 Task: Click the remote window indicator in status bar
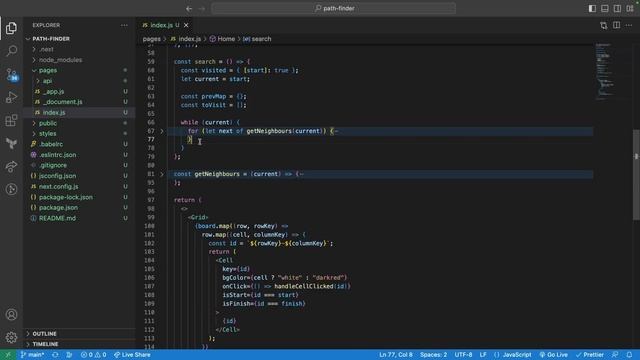[x=7, y=355]
